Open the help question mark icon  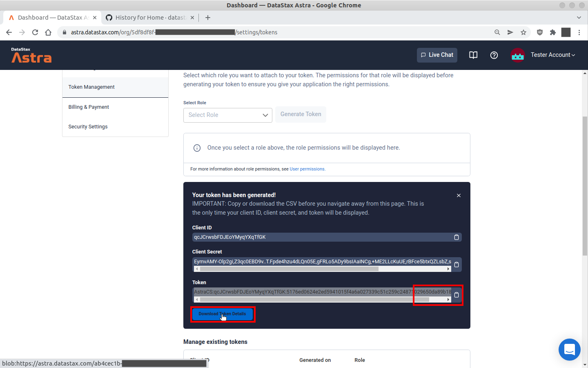(494, 55)
